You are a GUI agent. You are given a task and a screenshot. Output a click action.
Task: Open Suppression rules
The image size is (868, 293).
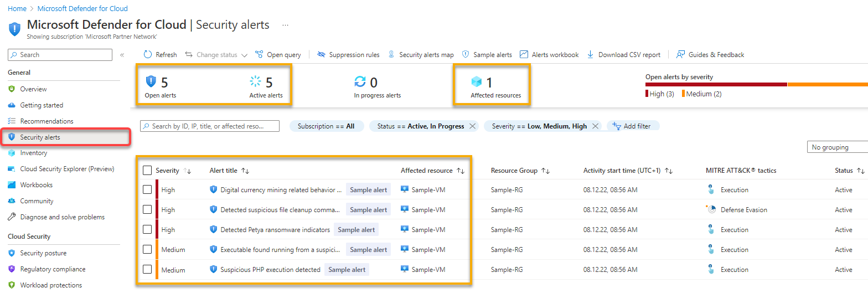pos(348,55)
